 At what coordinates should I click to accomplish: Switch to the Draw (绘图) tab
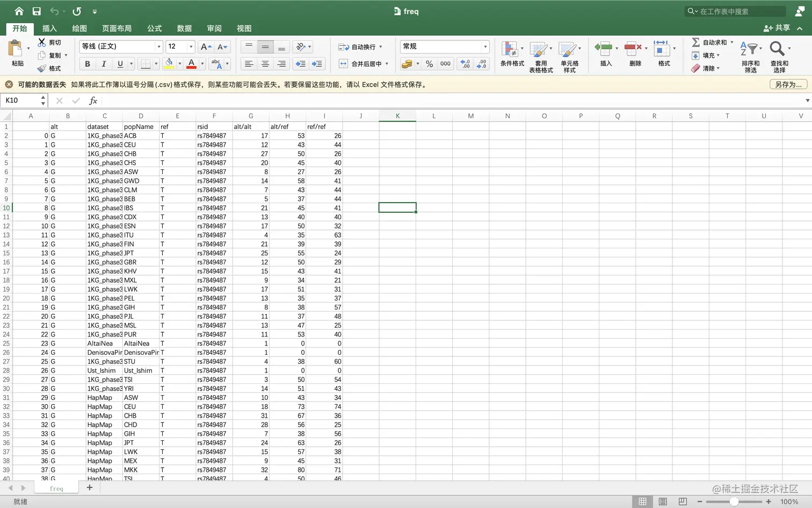(x=79, y=28)
